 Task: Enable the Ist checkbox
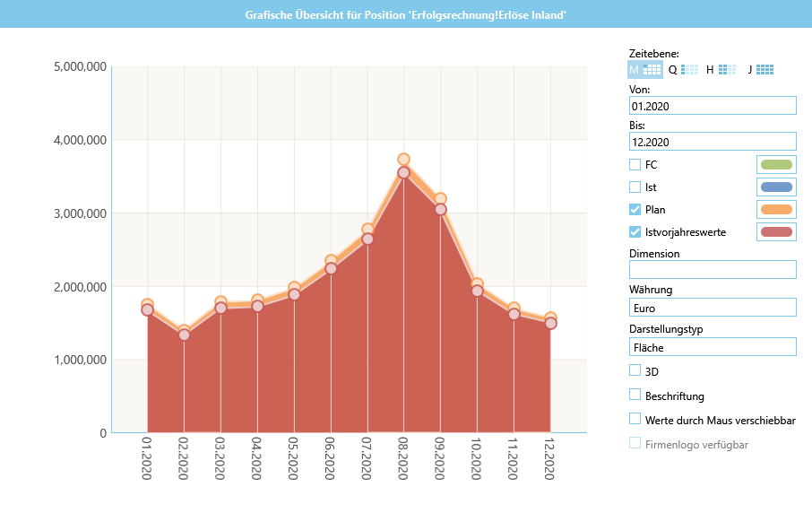point(635,187)
